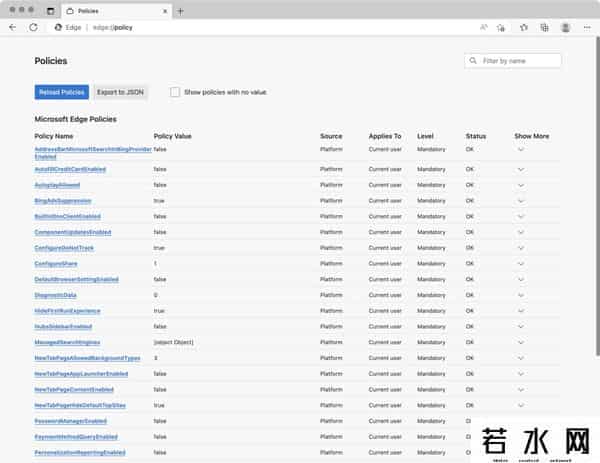600x463 pixels.
Task: Open the DiagnosticData policy link
Action: coord(55,295)
